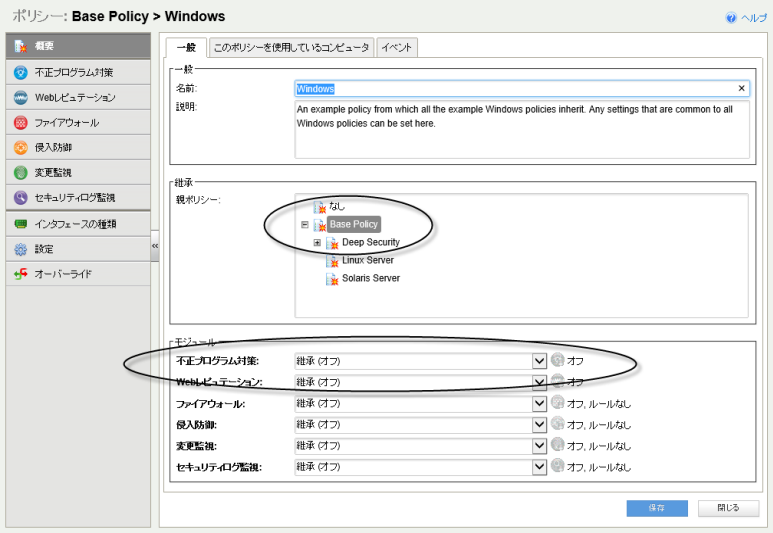Image resolution: width=773 pixels, height=533 pixels.
Task: Open the セキュリティログ監視 module dropdown
Action: [x=539, y=466]
